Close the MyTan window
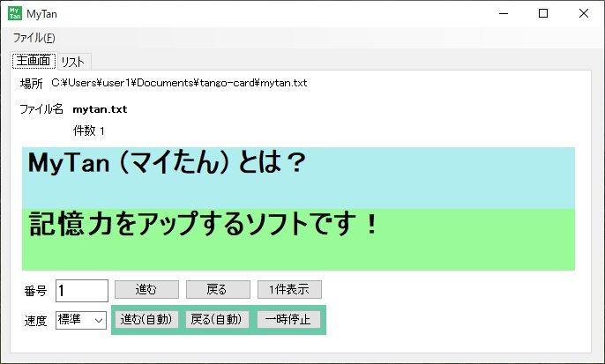605x364 pixels. pyautogui.click(x=584, y=13)
